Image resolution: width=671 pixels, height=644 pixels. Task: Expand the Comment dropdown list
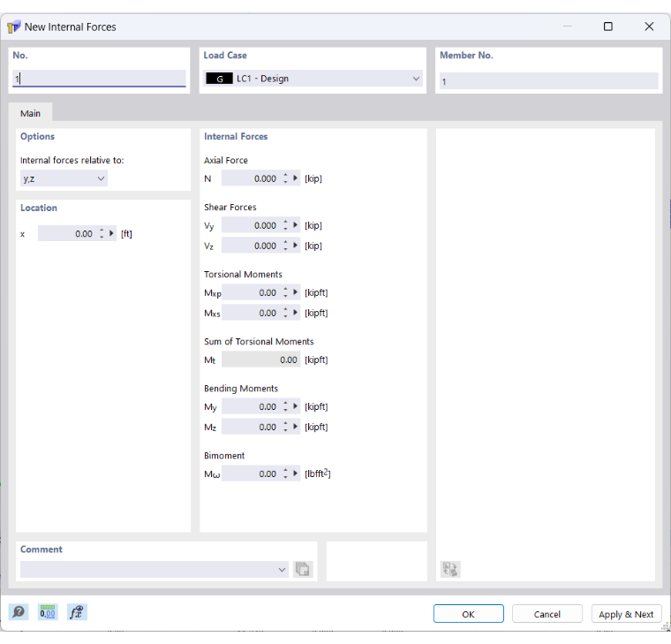click(x=282, y=570)
